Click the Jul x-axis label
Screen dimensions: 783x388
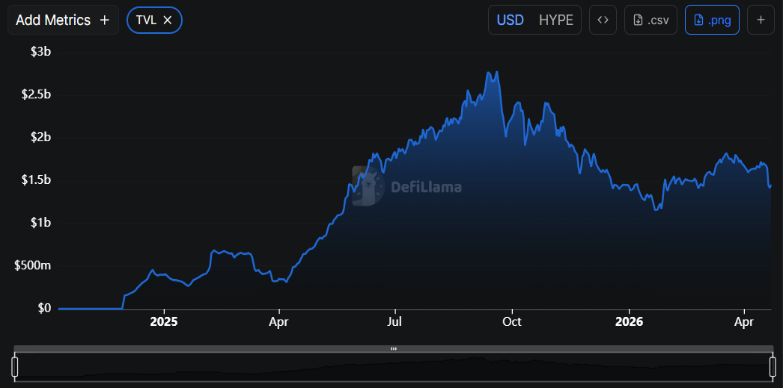395,323
